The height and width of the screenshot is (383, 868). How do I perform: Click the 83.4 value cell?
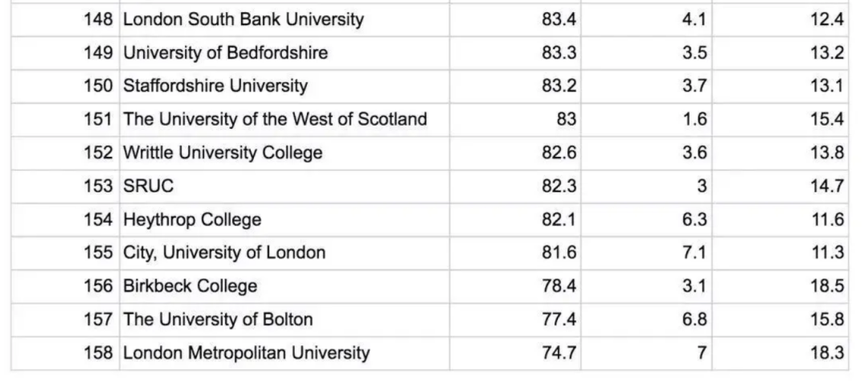(515, 19)
